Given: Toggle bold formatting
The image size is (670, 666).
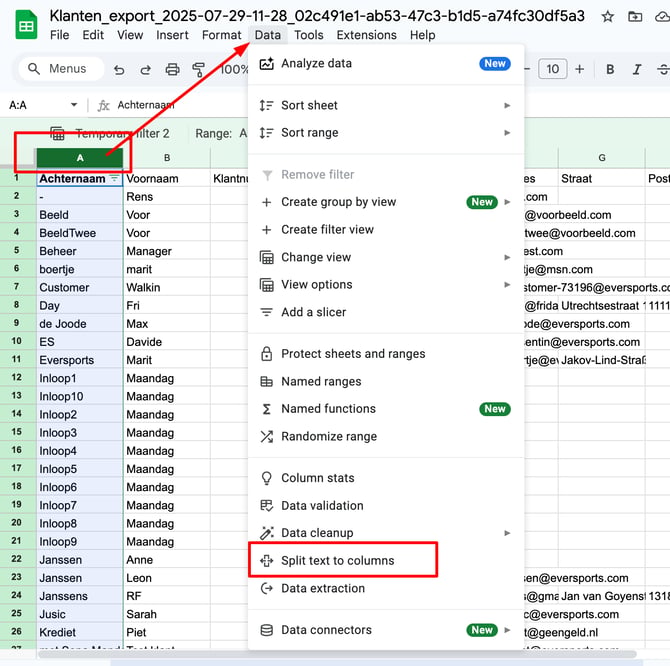Looking at the screenshot, I should click(x=610, y=69).
